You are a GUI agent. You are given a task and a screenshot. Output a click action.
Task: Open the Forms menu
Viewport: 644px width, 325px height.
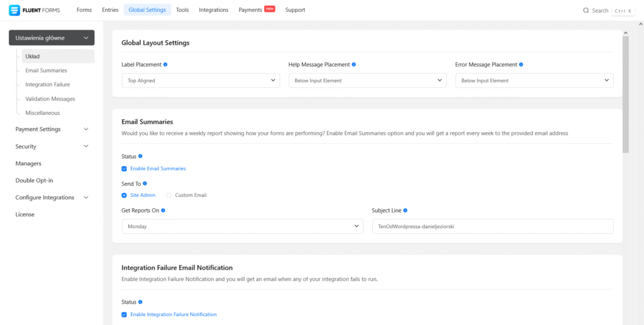[x=84, y=10]
